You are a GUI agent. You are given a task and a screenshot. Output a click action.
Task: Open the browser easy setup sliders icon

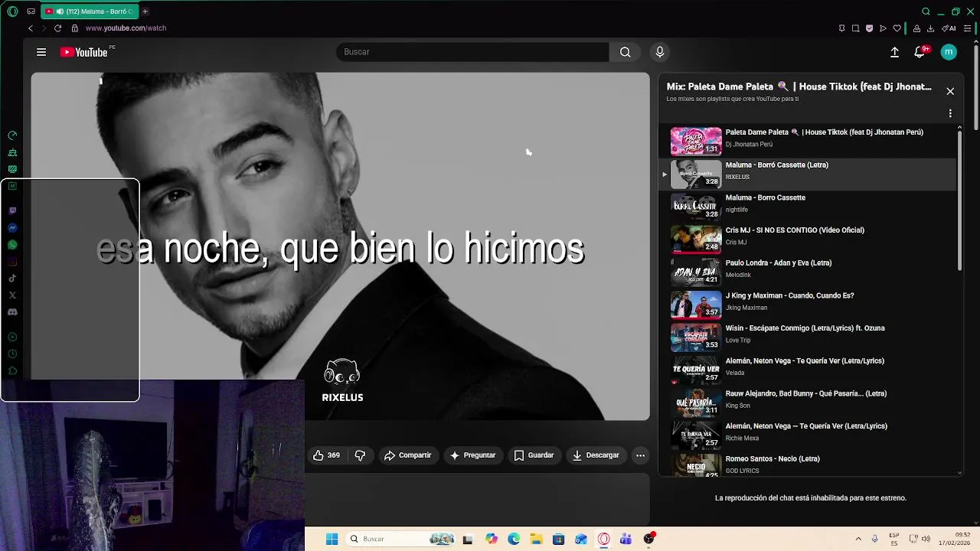click(967, 28)
